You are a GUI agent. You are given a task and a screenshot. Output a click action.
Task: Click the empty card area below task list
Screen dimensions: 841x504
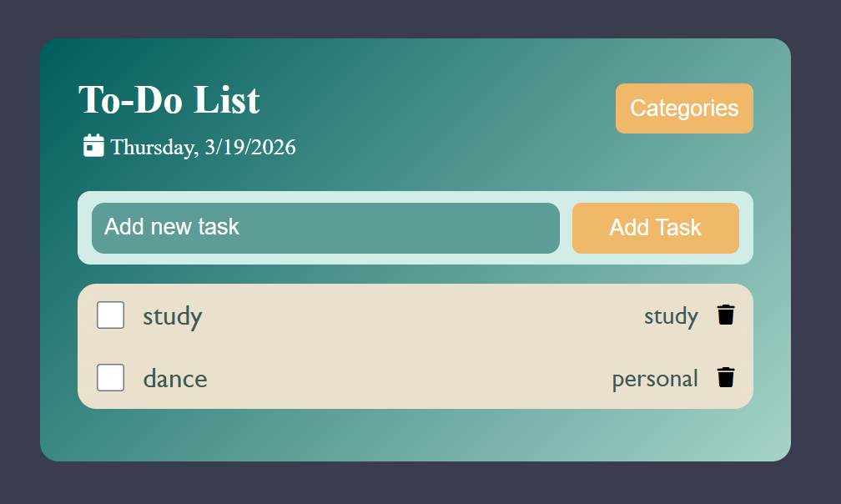coord(415,434)
